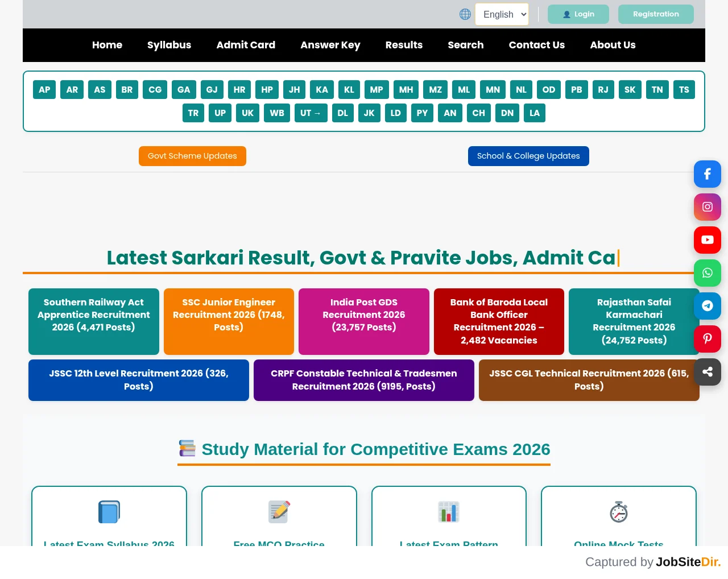Select the KA state button
The image size is (728, 579).
[322, 89]
